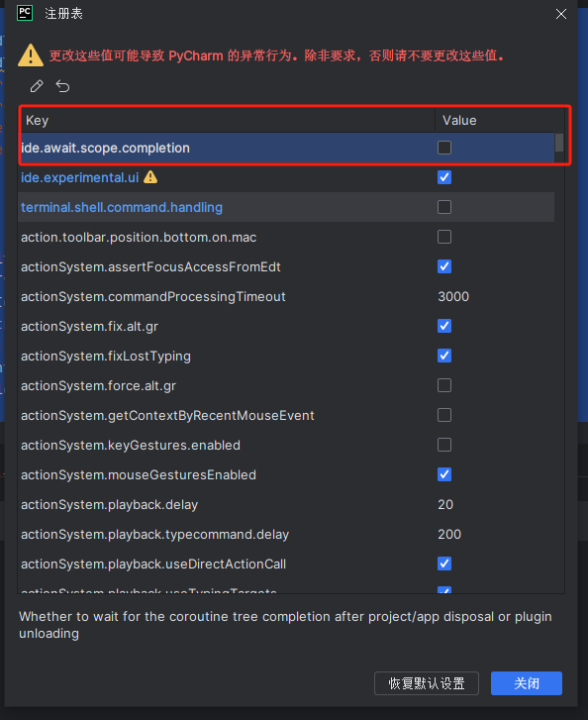588x720 pixels.
Task: Enable terminal.shell.command.handling checkbox
Action: pyautogui.click(x=444, y=207)
